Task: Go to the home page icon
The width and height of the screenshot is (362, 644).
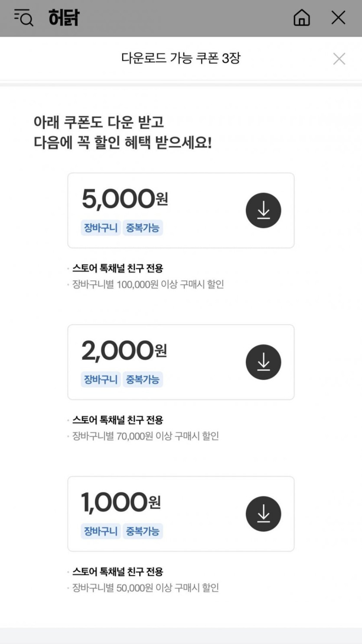Action: [302, 18]
